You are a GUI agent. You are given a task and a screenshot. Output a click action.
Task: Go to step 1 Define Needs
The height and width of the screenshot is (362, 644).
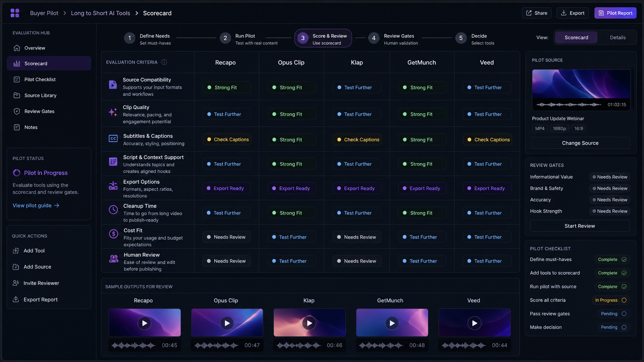pos(148,38)
